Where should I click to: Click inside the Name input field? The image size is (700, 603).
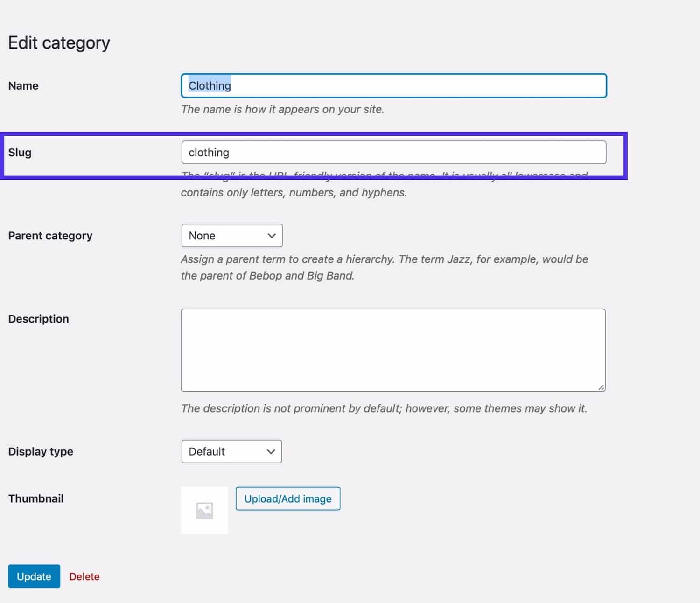click(393, 85)
